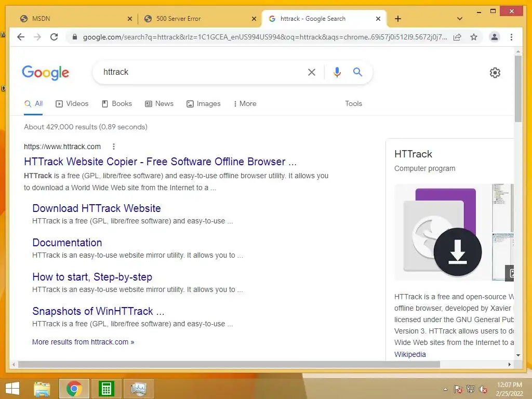This screenshot has width=532, height=399.
Task: Go to the Google logo homepage
Action: click(46, 73)
